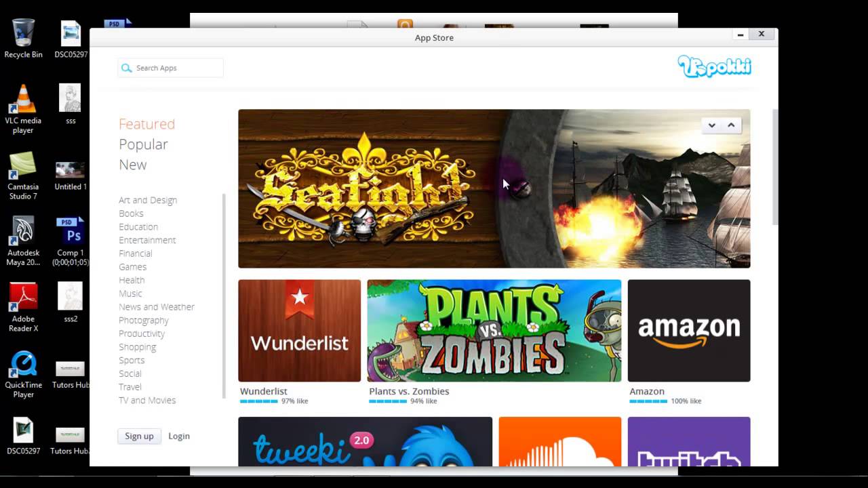This screenshot has width=868, height=488.
Task: Click the search magnifier icon
Action: point(127,68)
